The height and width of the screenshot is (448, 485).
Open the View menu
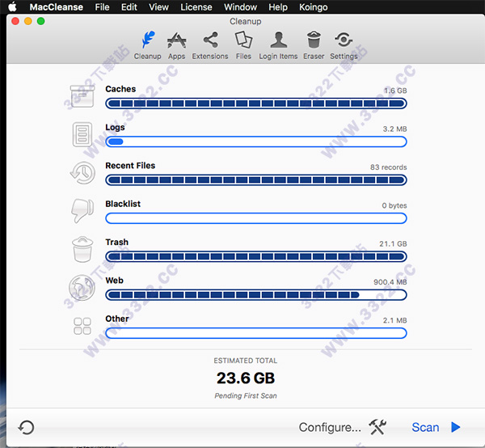[158, 7]
